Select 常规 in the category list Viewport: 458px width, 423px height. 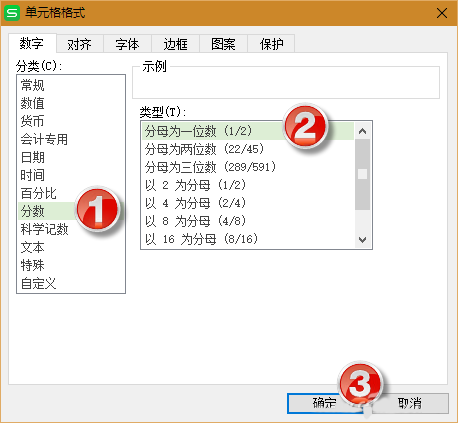tap(71, 85)
